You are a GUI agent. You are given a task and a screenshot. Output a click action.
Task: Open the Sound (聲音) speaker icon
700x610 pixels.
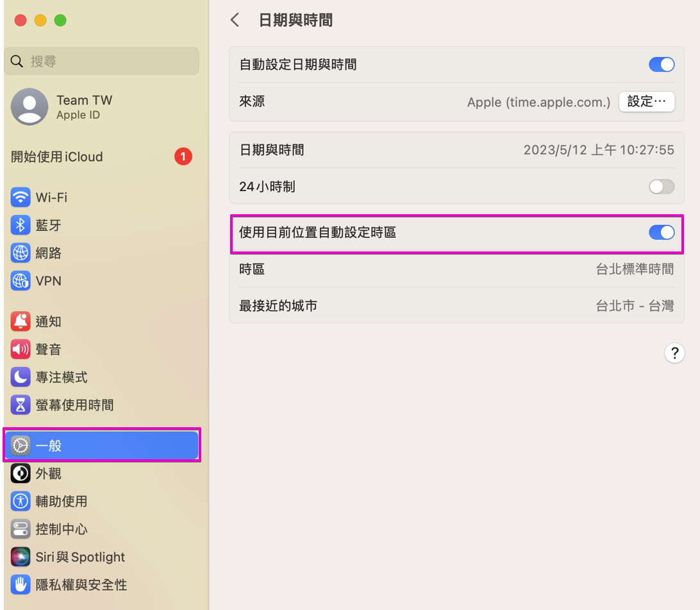click(x=21, y=350)
